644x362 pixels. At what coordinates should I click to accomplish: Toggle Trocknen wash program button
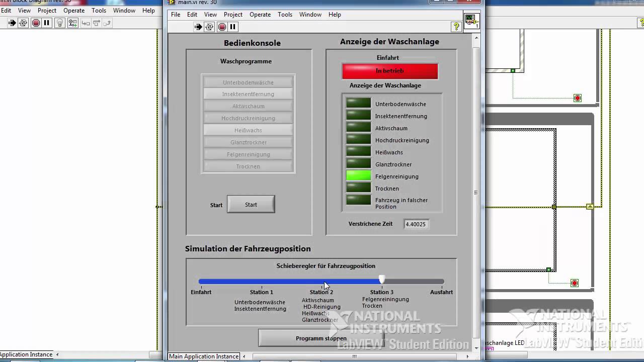[248, 166]
